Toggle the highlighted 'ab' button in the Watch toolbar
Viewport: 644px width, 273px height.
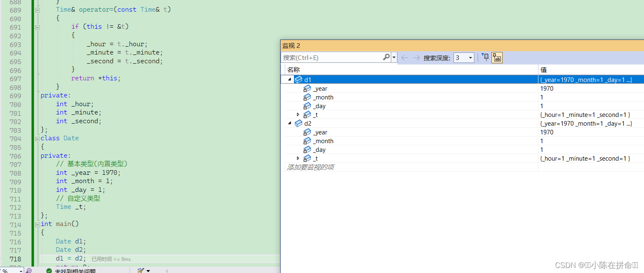(497, 58)
